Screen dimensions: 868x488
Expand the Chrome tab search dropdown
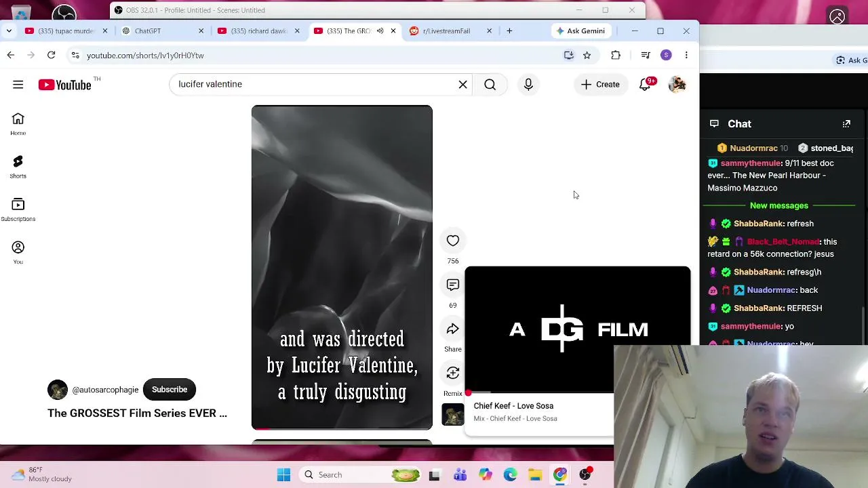(x=9, y=31)
